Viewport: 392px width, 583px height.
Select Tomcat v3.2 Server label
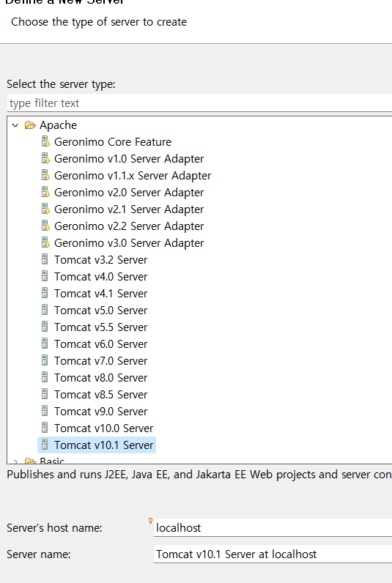(x=101, y=259)
